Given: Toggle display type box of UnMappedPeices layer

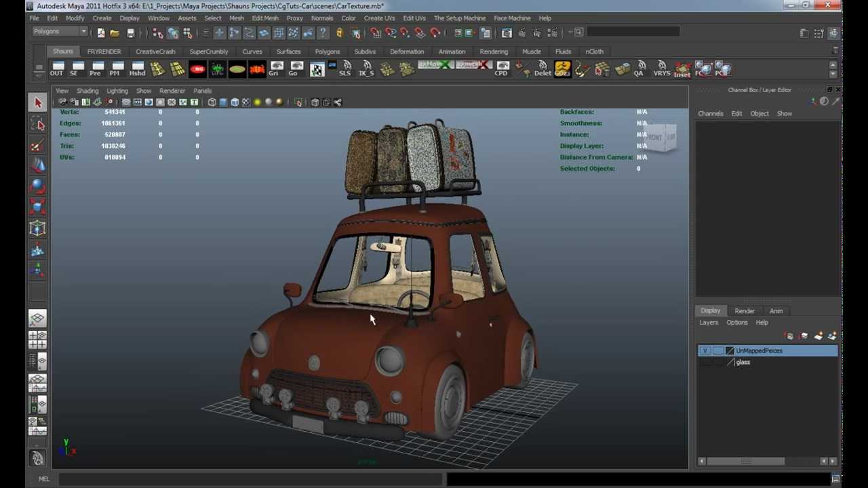Looking at the screenshot, I should (717, 350).
